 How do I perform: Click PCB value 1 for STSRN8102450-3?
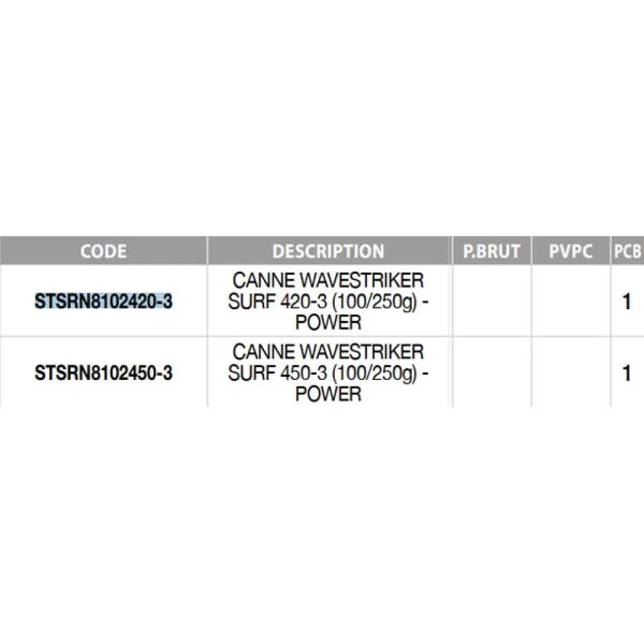coord(627,372)
